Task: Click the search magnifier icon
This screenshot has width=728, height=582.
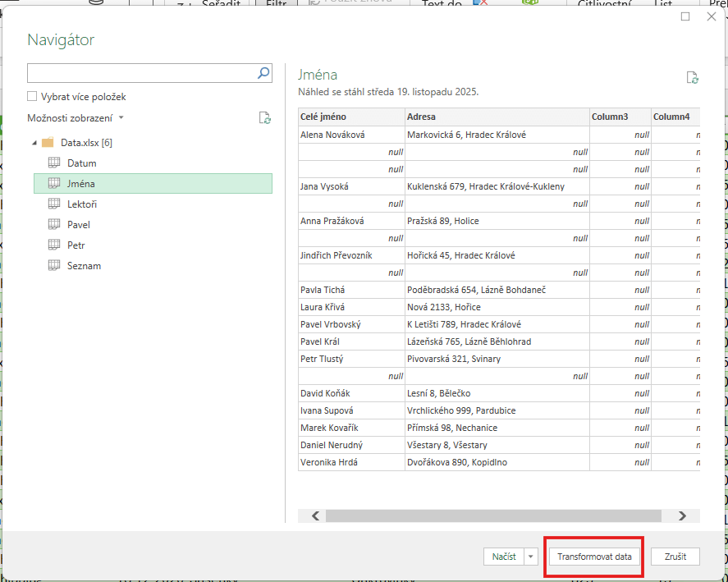Action: 263,73
